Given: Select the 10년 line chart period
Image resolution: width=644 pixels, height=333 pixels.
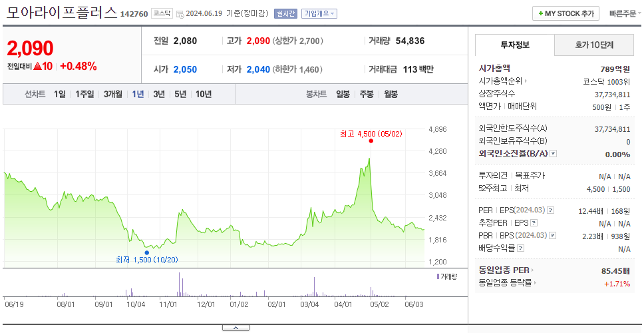Looking at the screenshot, I should pos(204,94).
